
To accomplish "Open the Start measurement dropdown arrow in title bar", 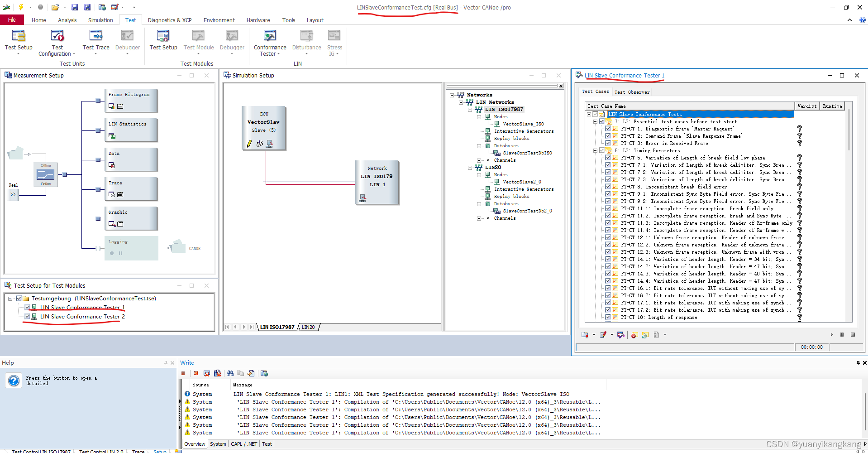I will point(30,7).
